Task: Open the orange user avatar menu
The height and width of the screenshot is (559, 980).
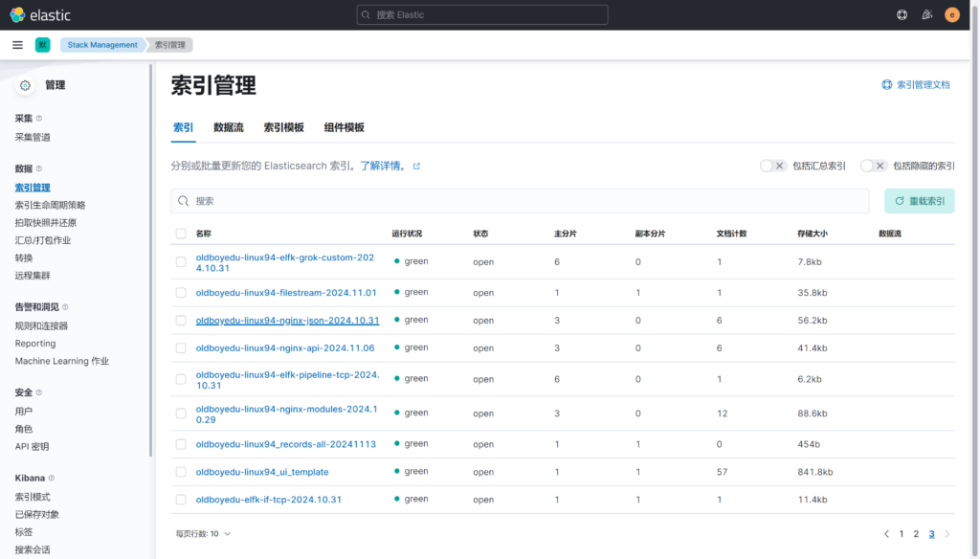Action: [952, 14]
